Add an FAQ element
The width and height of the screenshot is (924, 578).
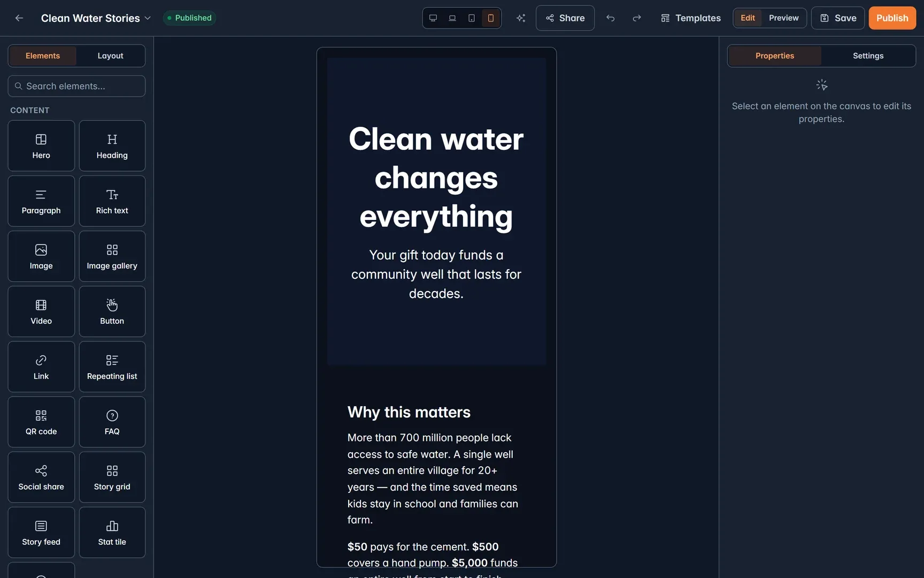click(112, 422)
